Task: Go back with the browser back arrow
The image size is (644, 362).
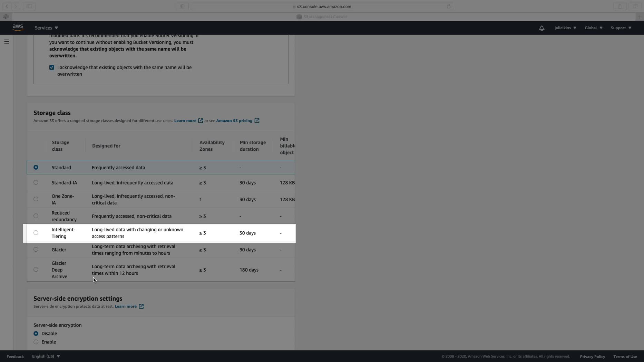Action: [7, 6]
